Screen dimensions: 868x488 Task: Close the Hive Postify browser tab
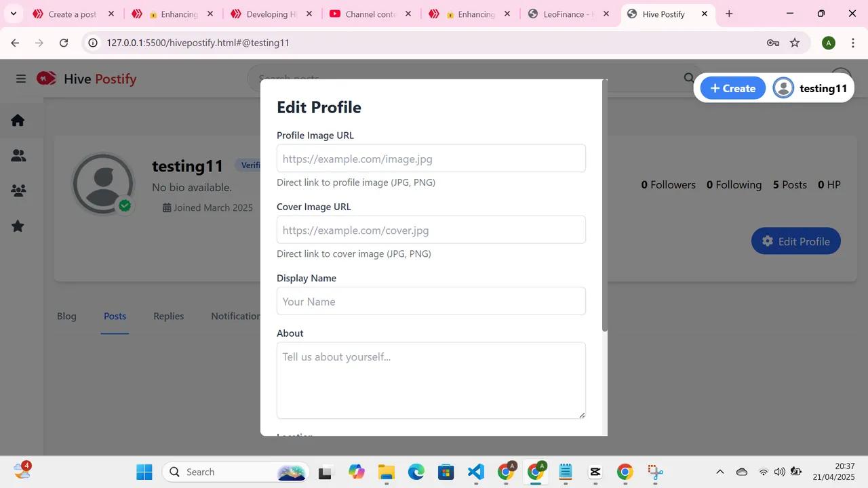[705, 14]
